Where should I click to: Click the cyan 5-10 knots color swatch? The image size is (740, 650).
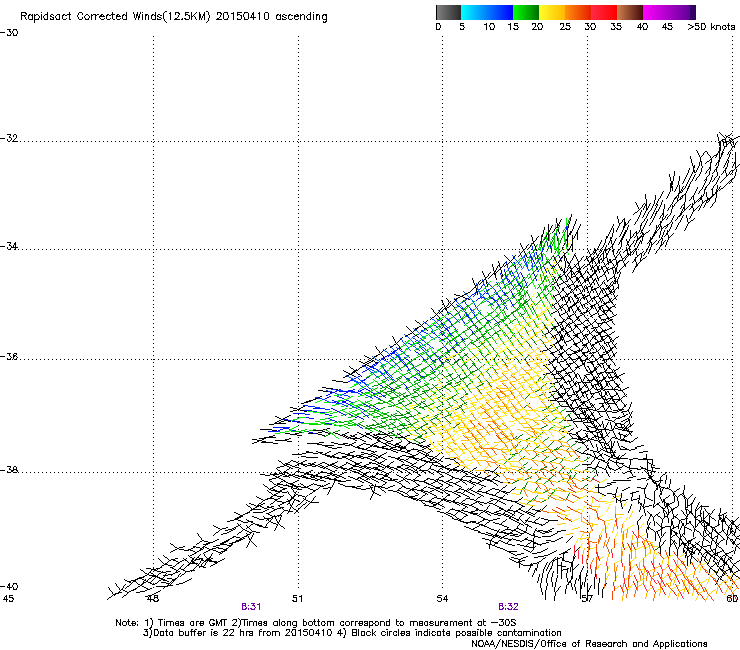pos(474,12)
